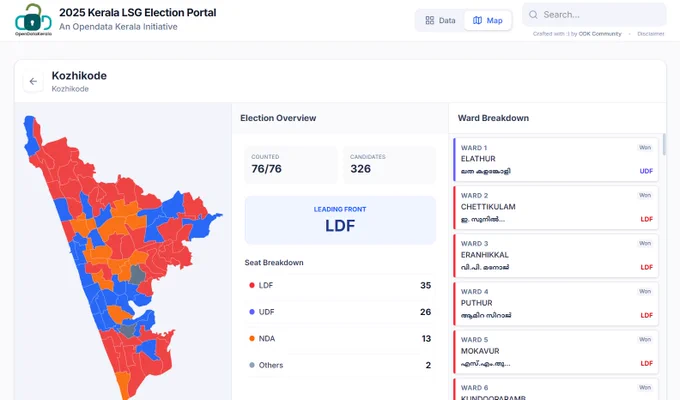Select Ward 4 Puthur card
The width and height of the screenshot is (680, 400).
(556, 304)
